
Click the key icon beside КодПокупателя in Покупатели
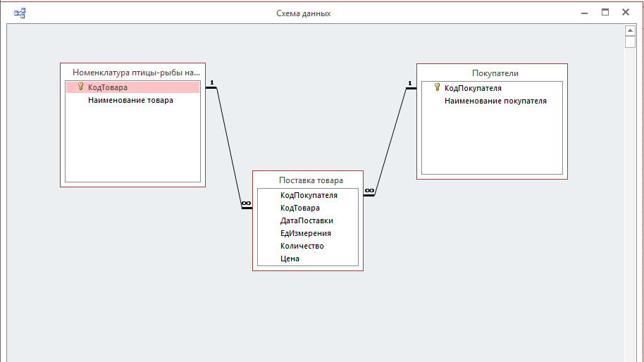(437, 87)
